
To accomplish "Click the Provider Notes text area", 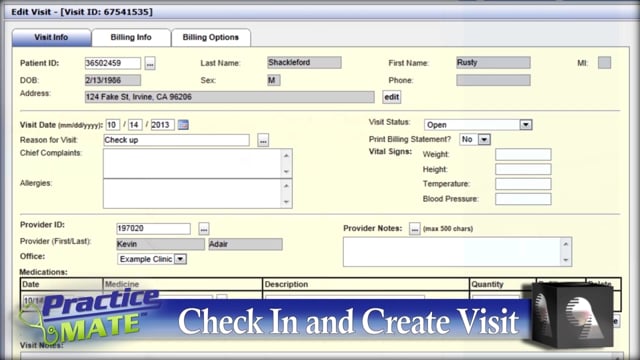I will (x=452, y=252).
